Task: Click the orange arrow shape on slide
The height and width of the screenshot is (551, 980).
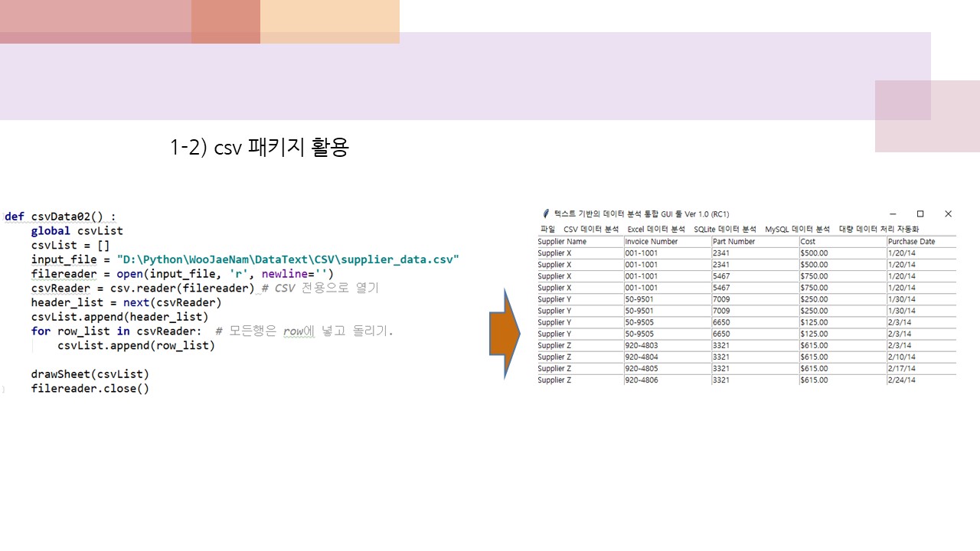Action: pos(505,334)
